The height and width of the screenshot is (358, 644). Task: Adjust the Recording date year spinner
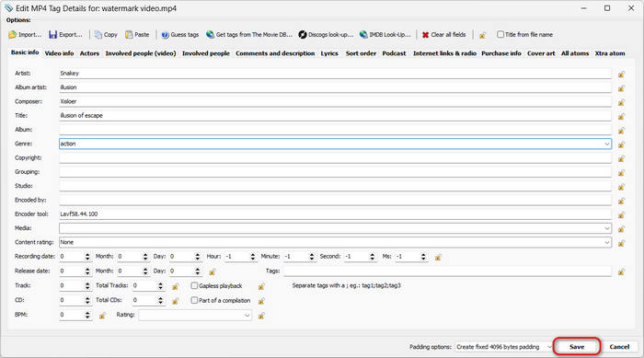(x=87, y=257)
